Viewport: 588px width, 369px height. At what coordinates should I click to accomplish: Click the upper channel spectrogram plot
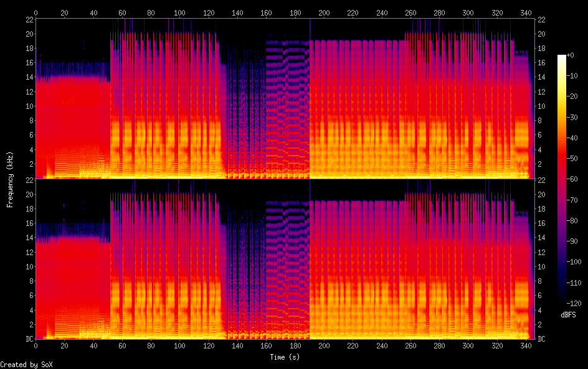pos(285,98)
